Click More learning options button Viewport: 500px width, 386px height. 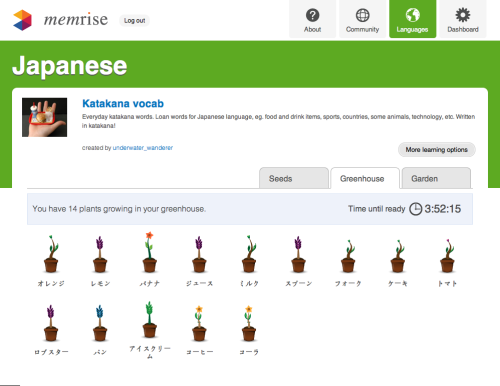437,150
